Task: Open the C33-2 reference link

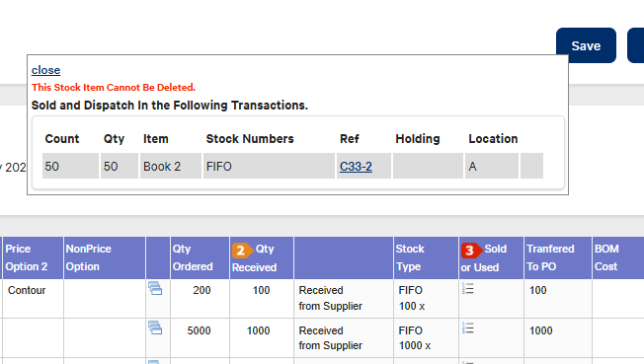Action: [x=356, y=166]
